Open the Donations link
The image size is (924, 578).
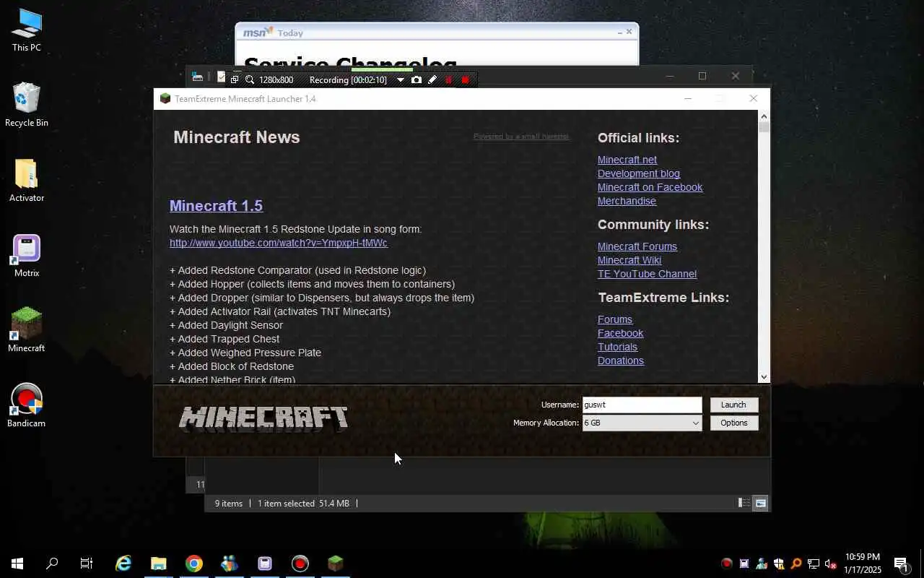(x=621, y=361)
